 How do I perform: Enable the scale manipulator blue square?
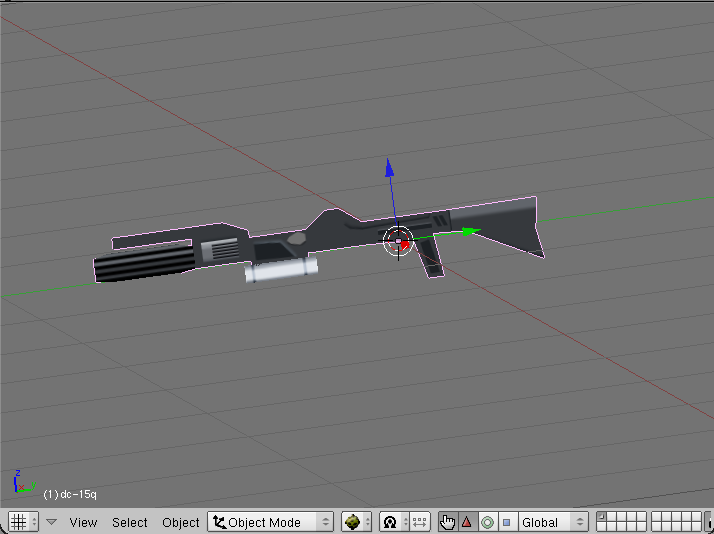pyautogui.click(x=506, y=522)
